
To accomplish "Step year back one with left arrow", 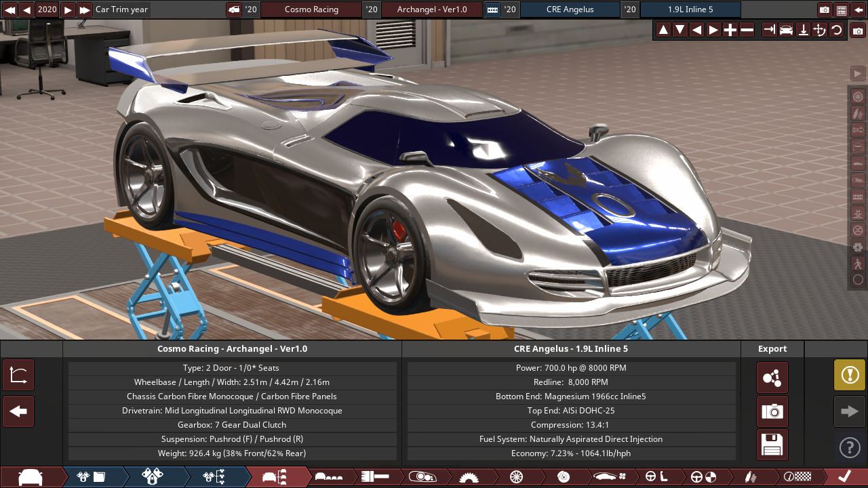I will pyautogui.click(x=26, y=9).
